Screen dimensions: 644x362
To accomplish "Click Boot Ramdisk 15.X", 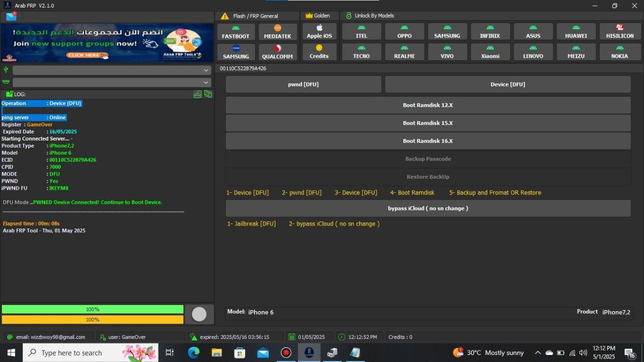I will point(428,123).
